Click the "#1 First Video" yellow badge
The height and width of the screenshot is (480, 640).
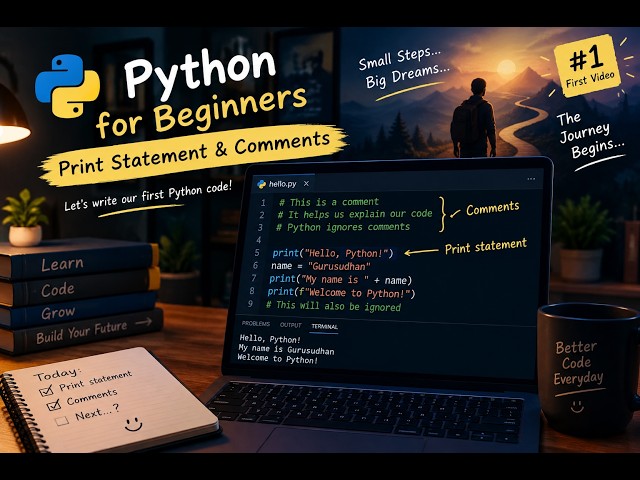pyautogui.click(x=588, y=65)
